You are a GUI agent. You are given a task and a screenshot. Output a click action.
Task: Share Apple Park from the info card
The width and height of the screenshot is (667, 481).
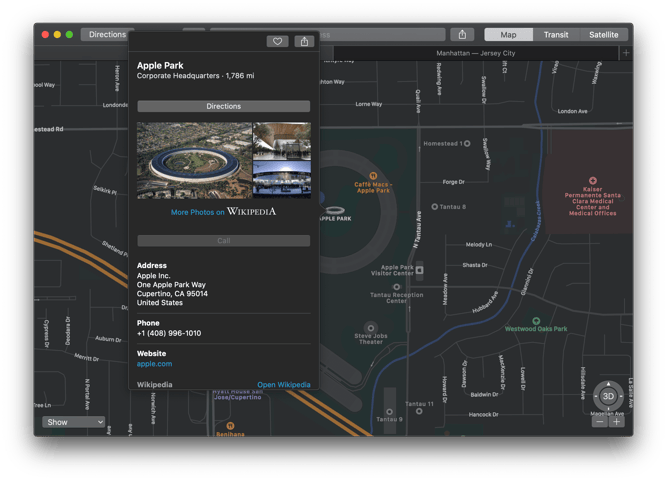[304, 41]
